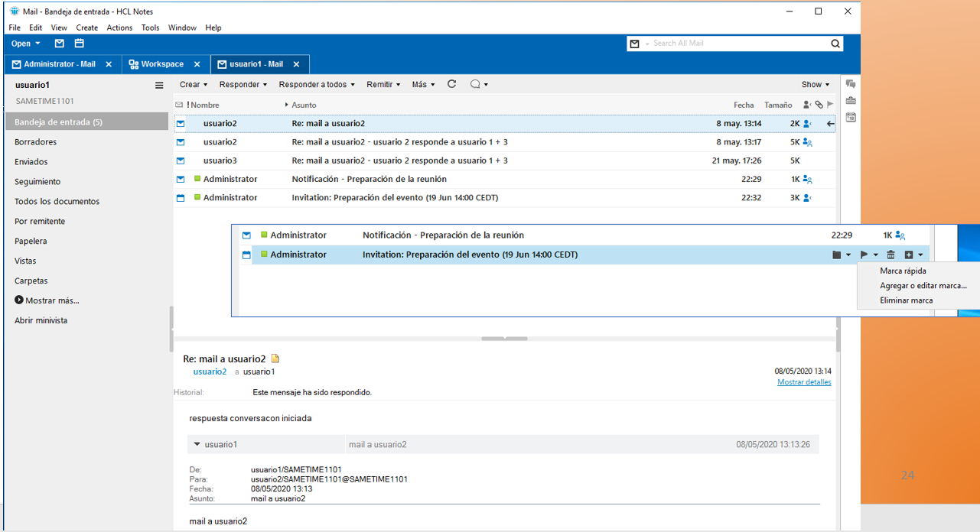Click the note icon beside the preview title

(x=275, y=358)
